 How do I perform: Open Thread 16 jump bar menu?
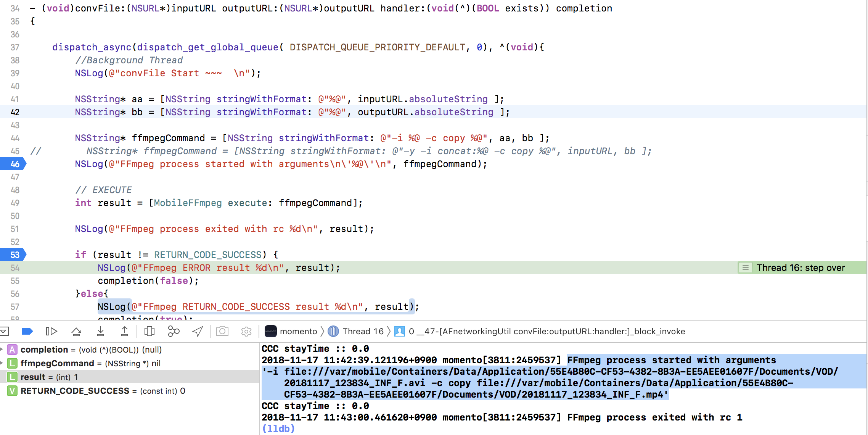pyautogui.click(x=363, y=331)
